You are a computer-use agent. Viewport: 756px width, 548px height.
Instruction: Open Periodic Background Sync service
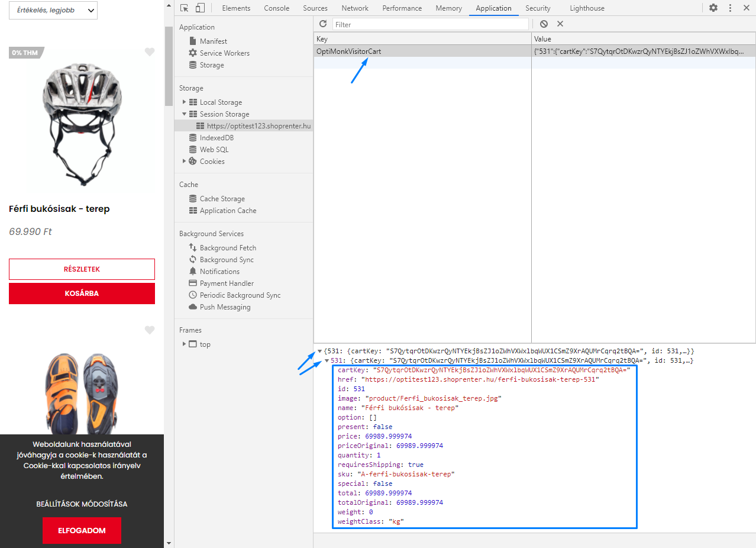[x=240, y=295]
